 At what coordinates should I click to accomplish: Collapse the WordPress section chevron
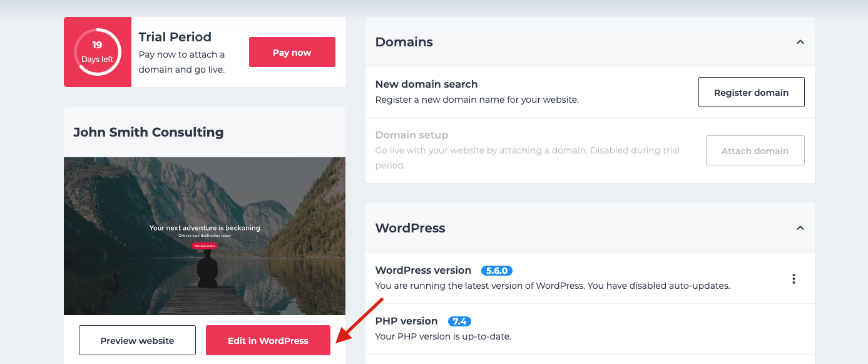(800, 228)
